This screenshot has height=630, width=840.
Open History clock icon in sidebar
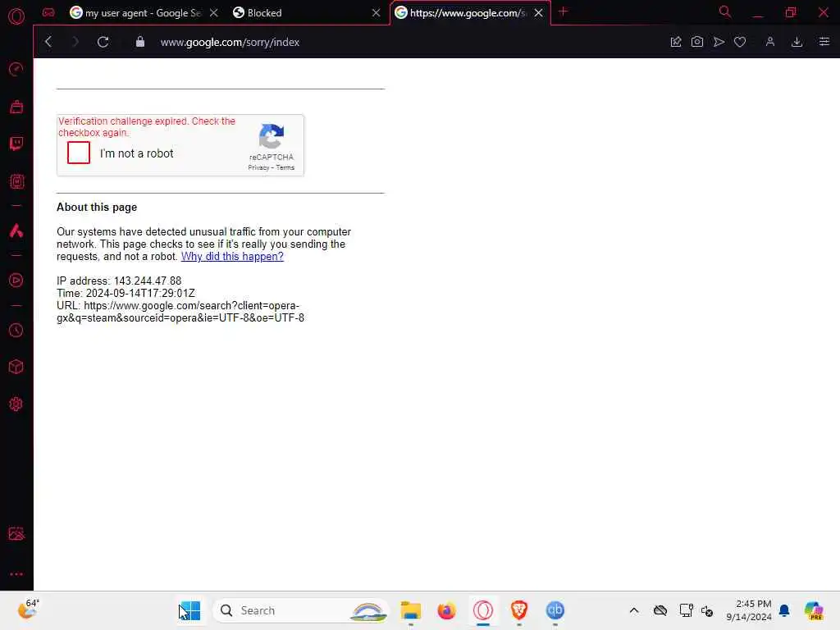coord(16,330)
